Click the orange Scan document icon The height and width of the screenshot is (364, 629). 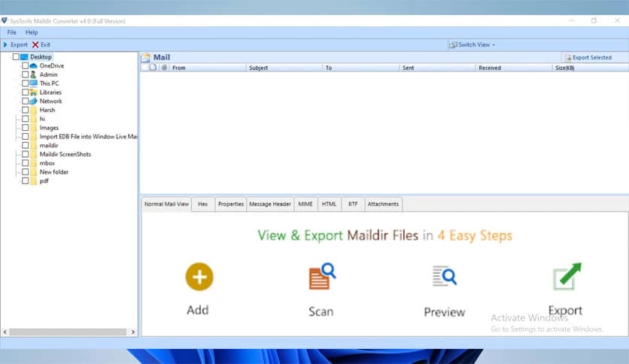point(322,276)
